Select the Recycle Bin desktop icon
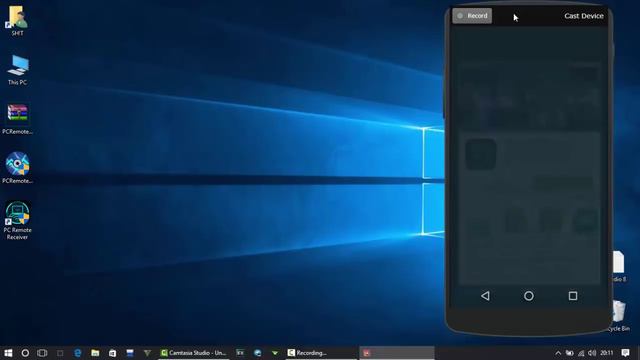The image size is (640, 360). (619, 316)
